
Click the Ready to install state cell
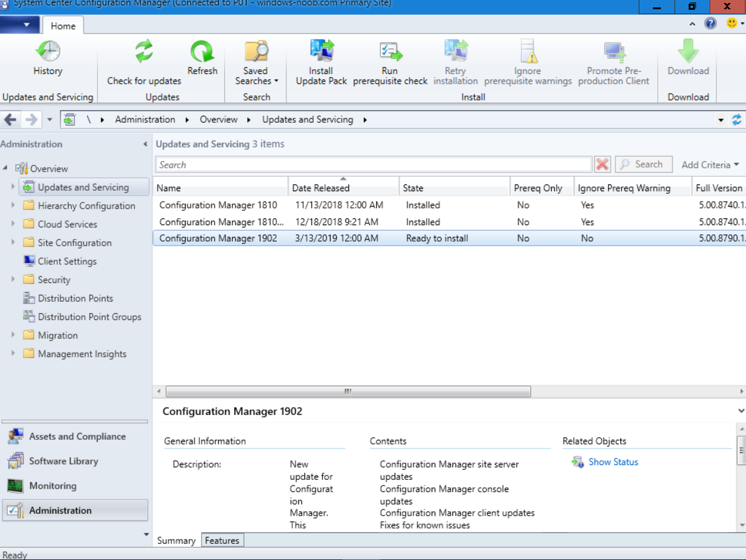(437, 238)
